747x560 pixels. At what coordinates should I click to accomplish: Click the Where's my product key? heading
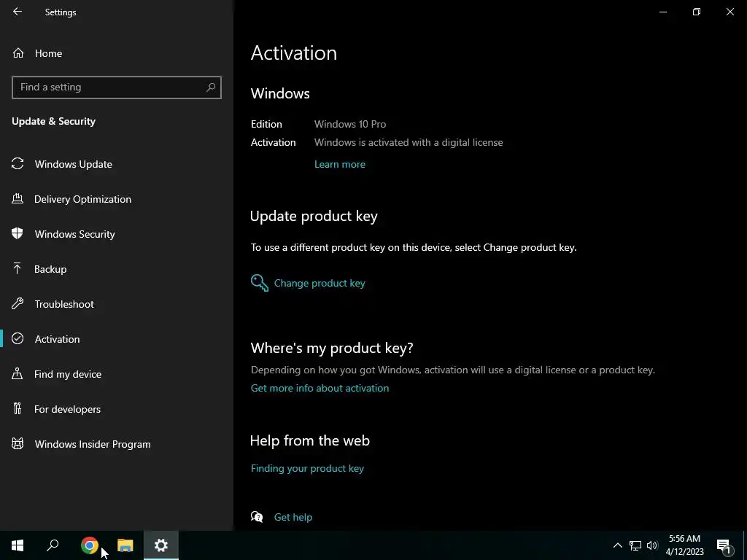coord(332,348)
